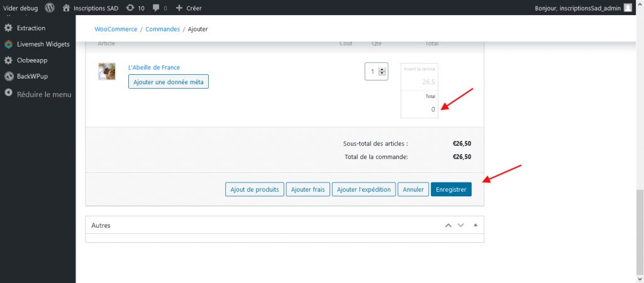The height and width of the screenshot is (283, 644).
Task: Click Ajouter une donnée méta button
Action: tap(169, 82)
